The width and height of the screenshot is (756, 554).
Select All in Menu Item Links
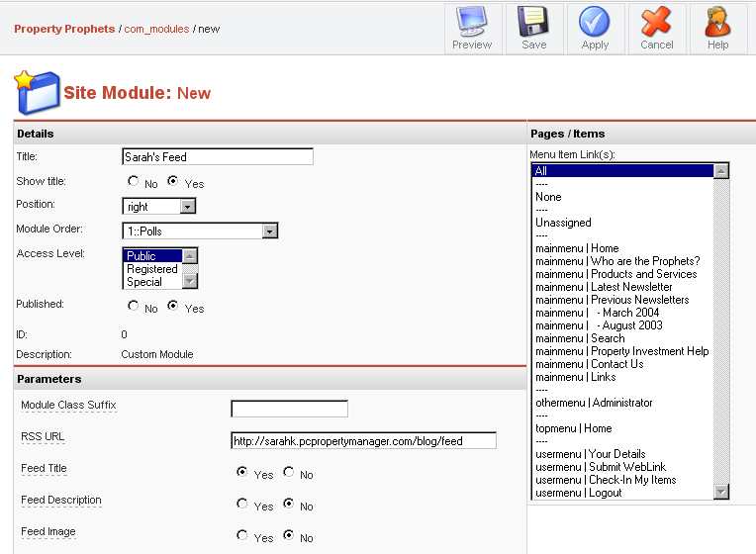click(x=623, y=171)
